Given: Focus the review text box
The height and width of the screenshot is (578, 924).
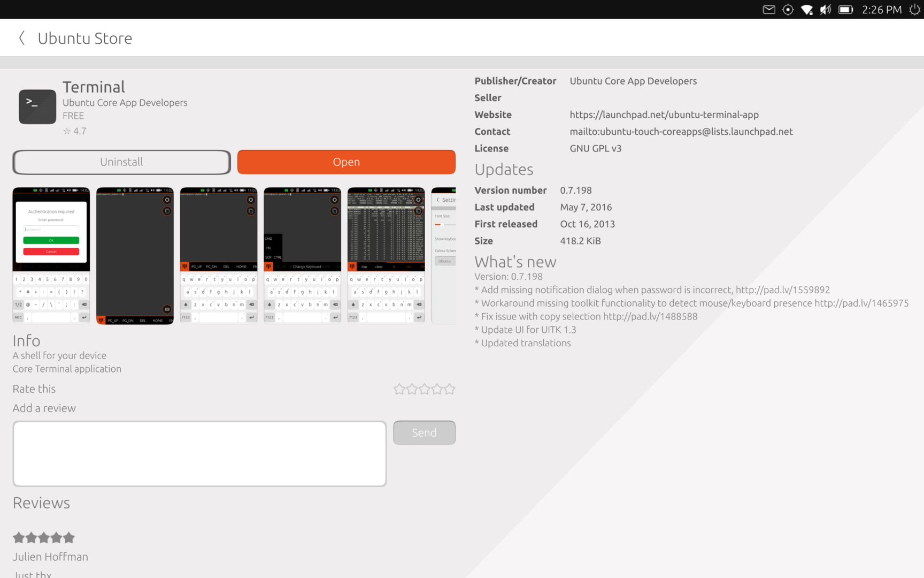Looking at the screenshot, I should tap(199, 454).
